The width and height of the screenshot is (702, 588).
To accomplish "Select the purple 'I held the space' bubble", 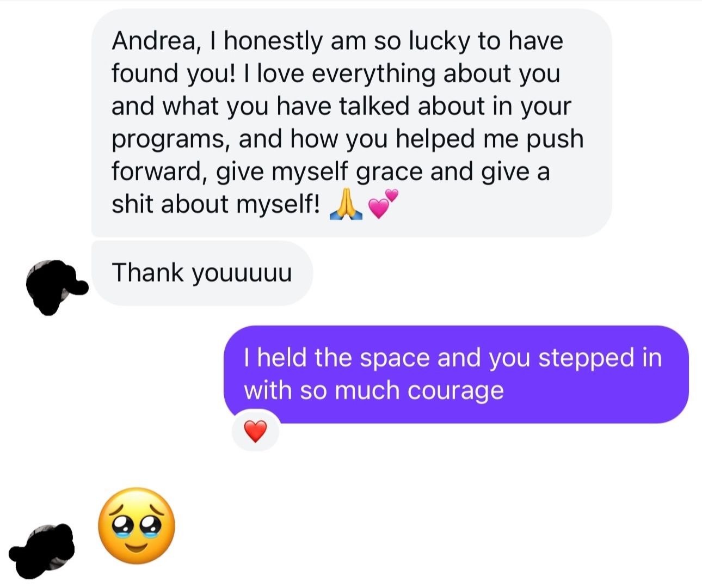I will [x=456, y=375].
